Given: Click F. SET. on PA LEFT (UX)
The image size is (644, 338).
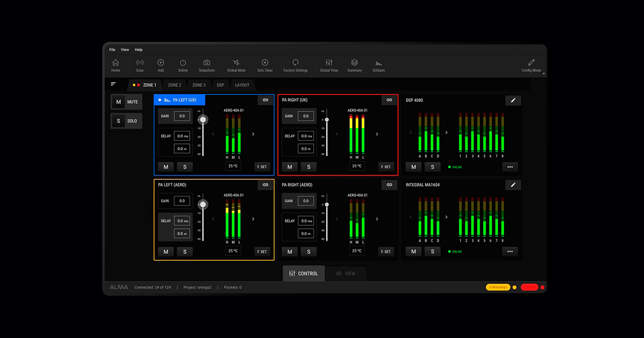Looking at the screenshot, I should tap(262, 167).
